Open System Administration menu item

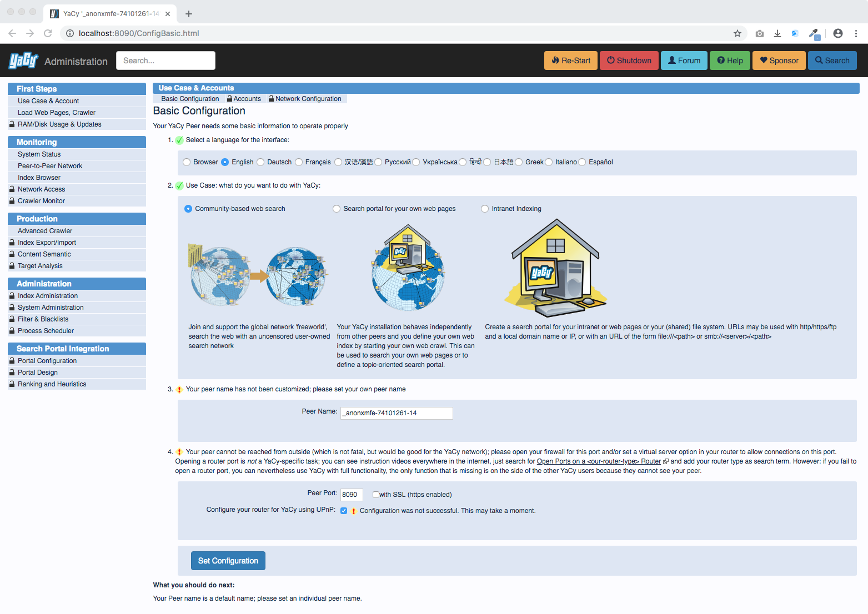tap(77, 308)
